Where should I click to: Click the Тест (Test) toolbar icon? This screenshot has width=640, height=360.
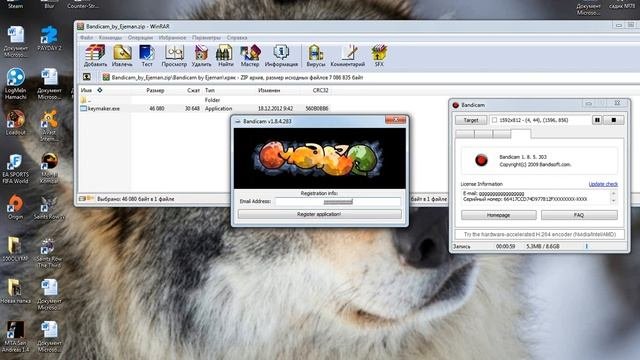tap(147, 56)
